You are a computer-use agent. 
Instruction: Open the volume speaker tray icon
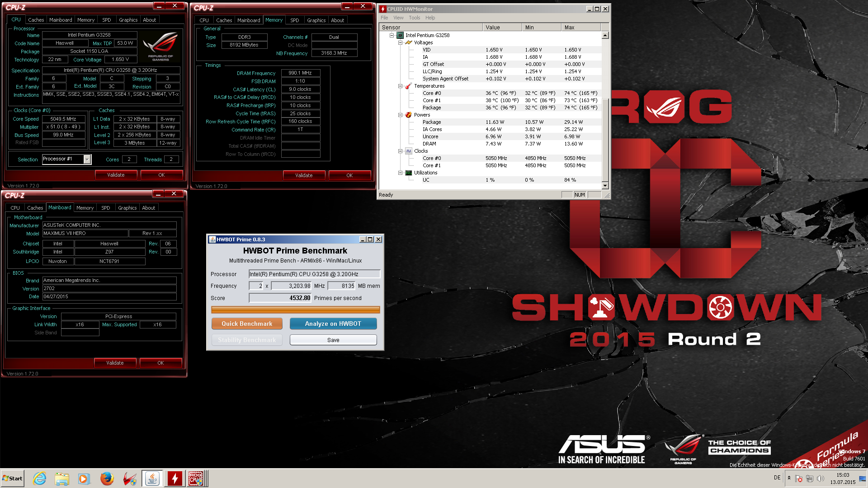coord(821,479)
